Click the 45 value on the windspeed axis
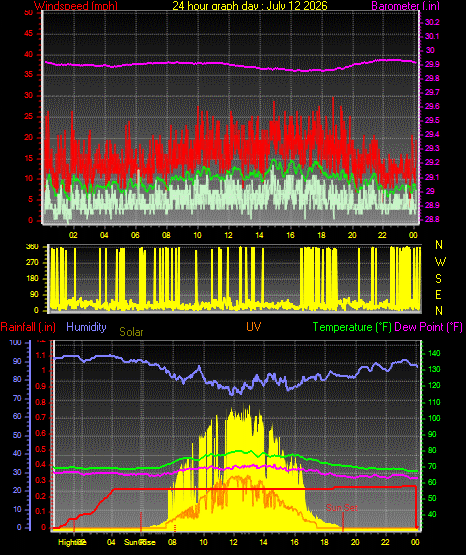Screen dimensions: 466x555 coord(28,34)
